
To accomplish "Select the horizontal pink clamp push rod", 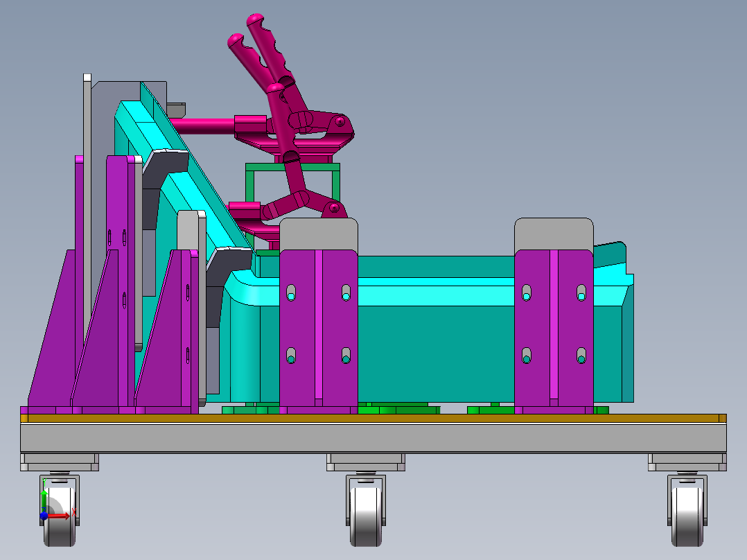I will click(x=202, y=126).
